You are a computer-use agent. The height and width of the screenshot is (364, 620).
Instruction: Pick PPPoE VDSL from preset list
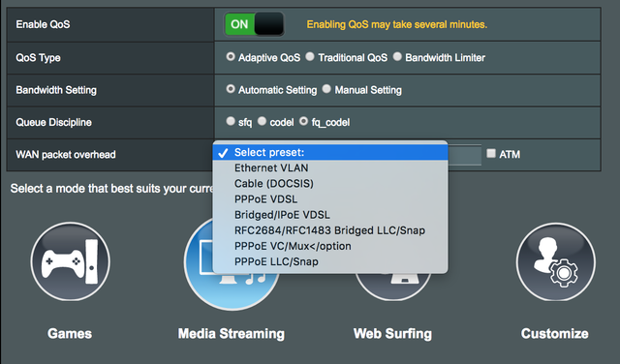pyautogui.click(x=330, y=199)
